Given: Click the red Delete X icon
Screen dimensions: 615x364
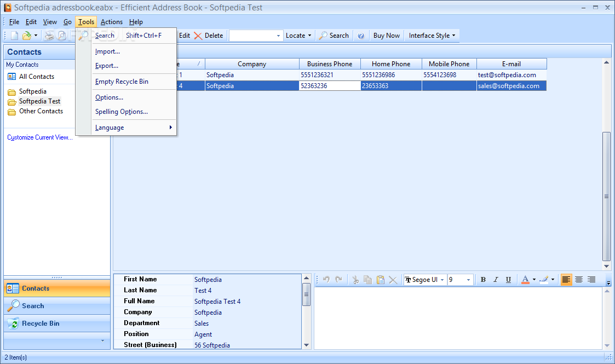Looking at the screenshot, I should pyautogui.click(x=198, y=36).
